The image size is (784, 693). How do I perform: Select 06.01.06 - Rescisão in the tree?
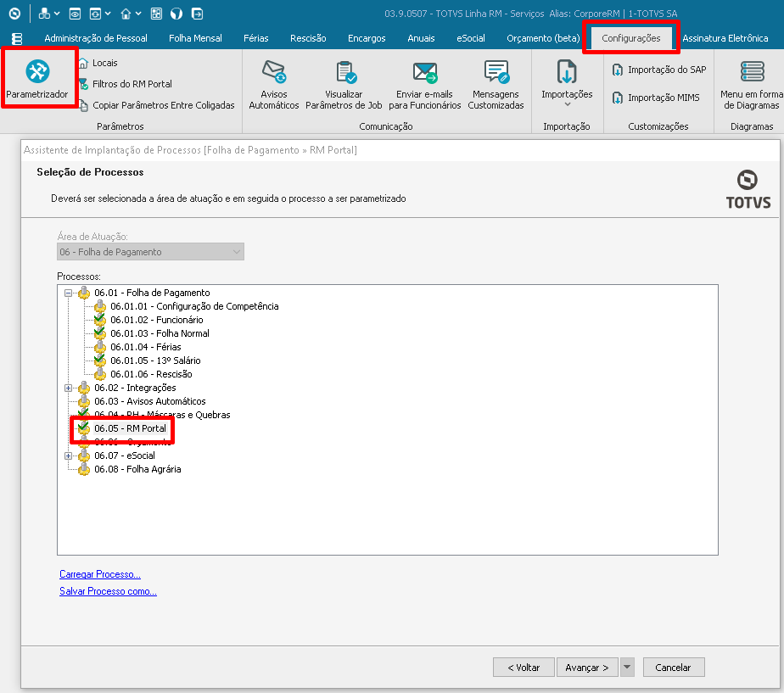[x=151, y=374]
